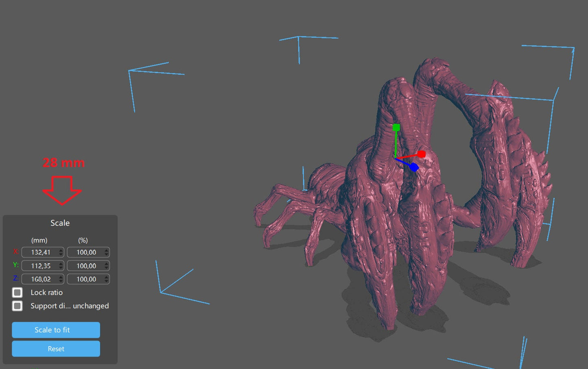This screenshot has width=588, height=369.
Task: Click the Reset button
Action: coord(56,349)
